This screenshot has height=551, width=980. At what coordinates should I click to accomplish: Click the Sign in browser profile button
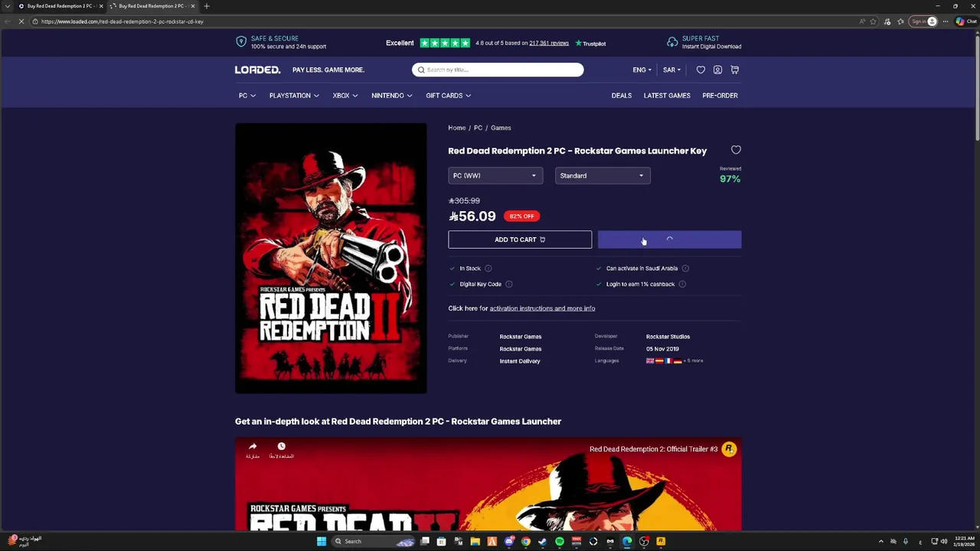click(x=923, y=21)
